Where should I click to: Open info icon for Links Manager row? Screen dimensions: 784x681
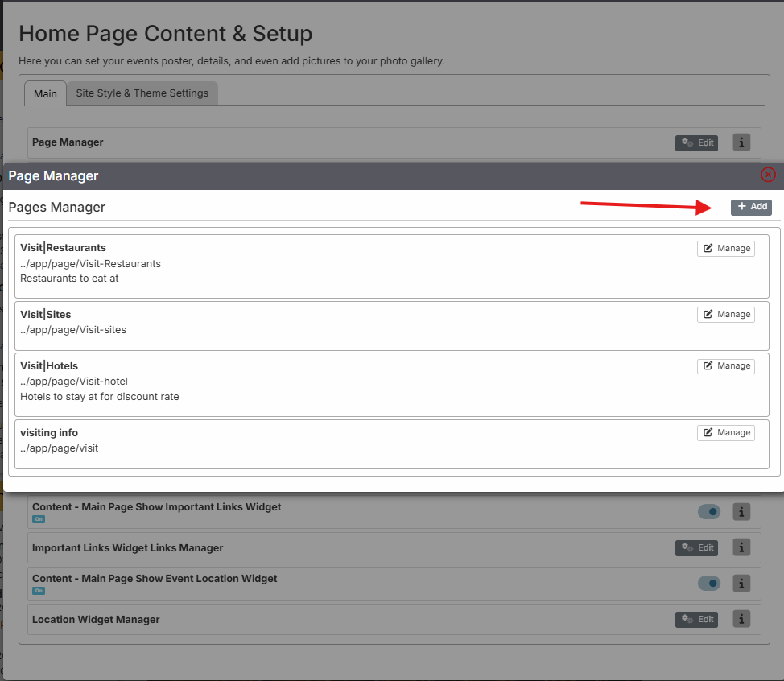coord(741,547)
